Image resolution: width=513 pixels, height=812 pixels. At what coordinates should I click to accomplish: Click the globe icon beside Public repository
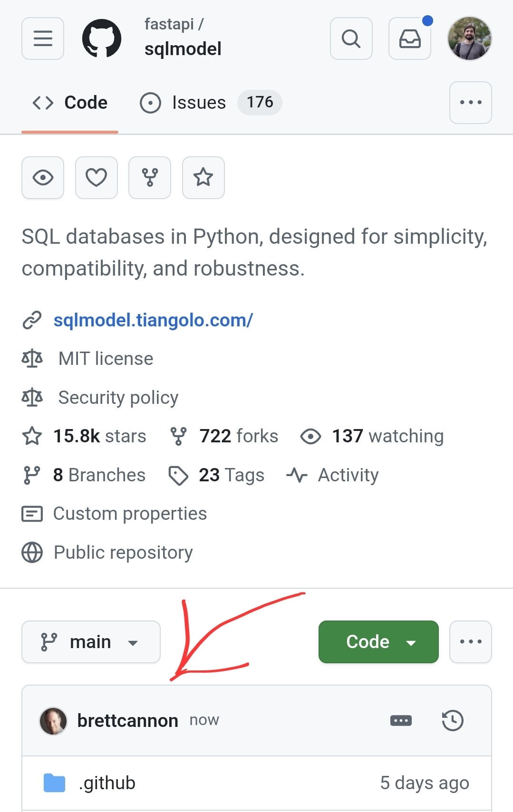[32, 553]
